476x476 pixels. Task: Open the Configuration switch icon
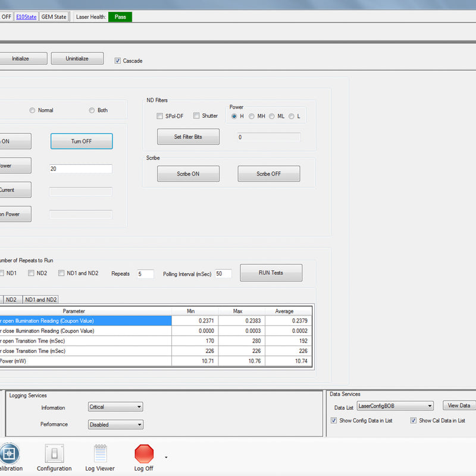[x=54, y=454]
